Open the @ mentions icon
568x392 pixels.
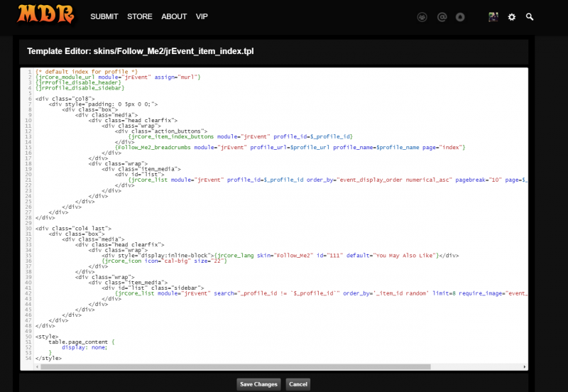pos(441,16)
